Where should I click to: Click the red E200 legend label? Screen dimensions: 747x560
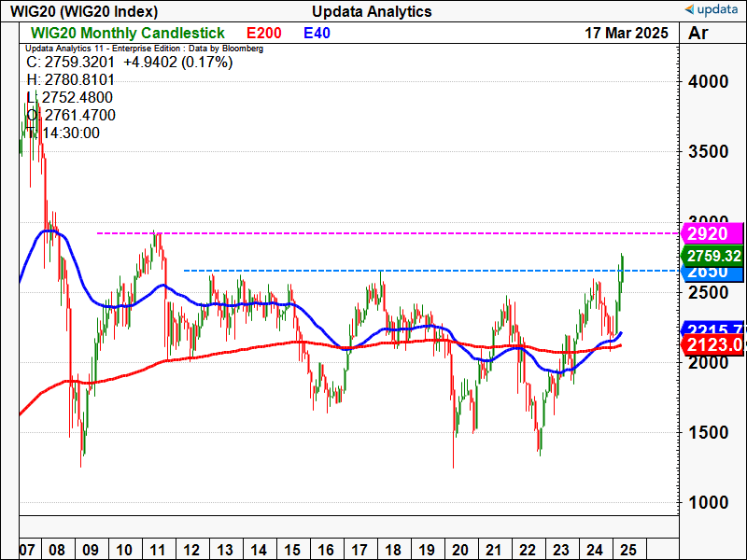pyautogui.click(x=264, y=33)
